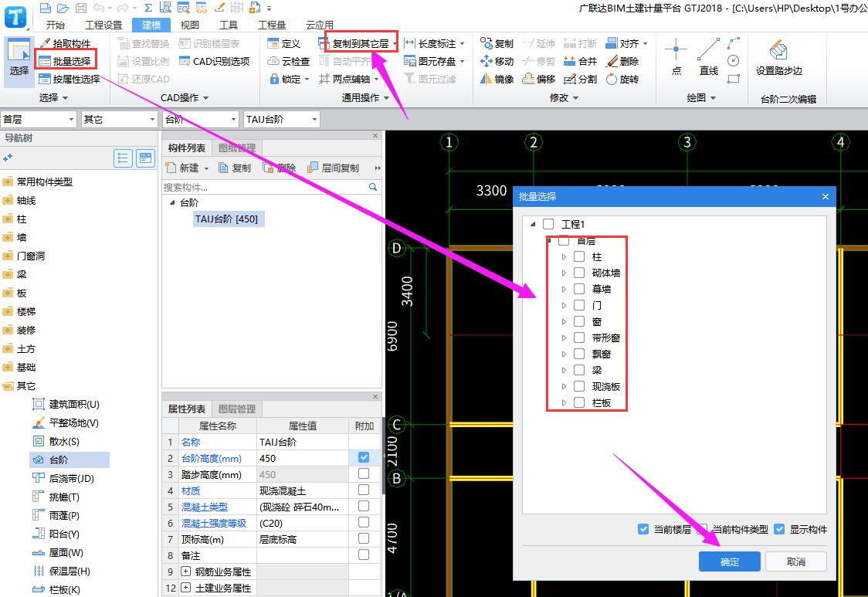Check the 柱 checkbox in batch select
Screen dimensions: 868x597
tap(579, 256)
